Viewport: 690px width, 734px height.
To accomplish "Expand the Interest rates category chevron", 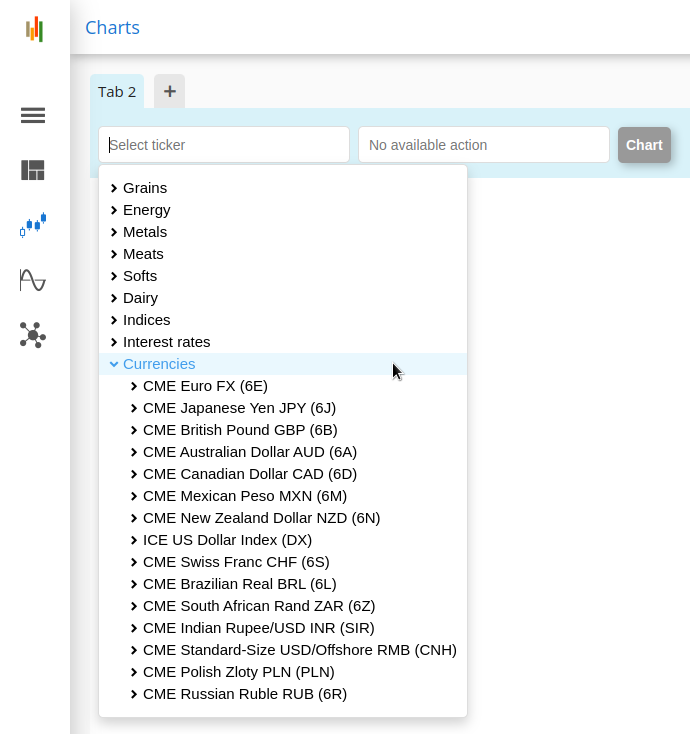I will pyautogui.click(x=114, y=342).
